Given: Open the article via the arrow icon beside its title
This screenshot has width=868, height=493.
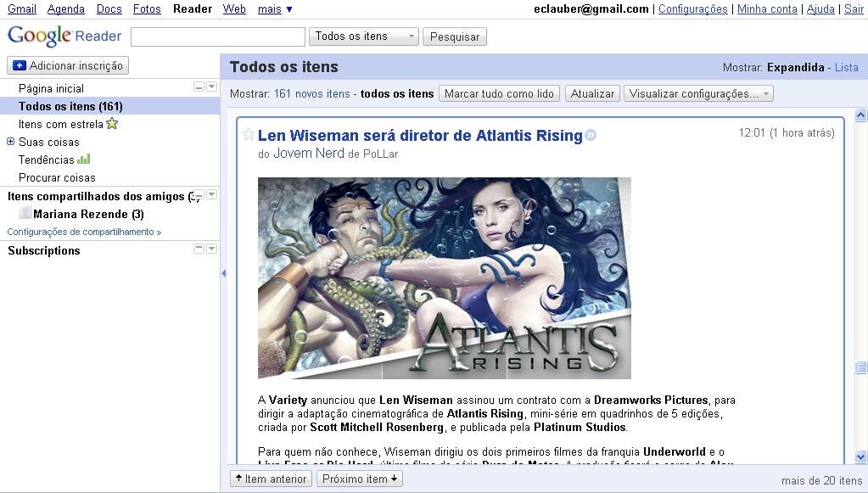Looking at the screenshot, I should point(591,135).
